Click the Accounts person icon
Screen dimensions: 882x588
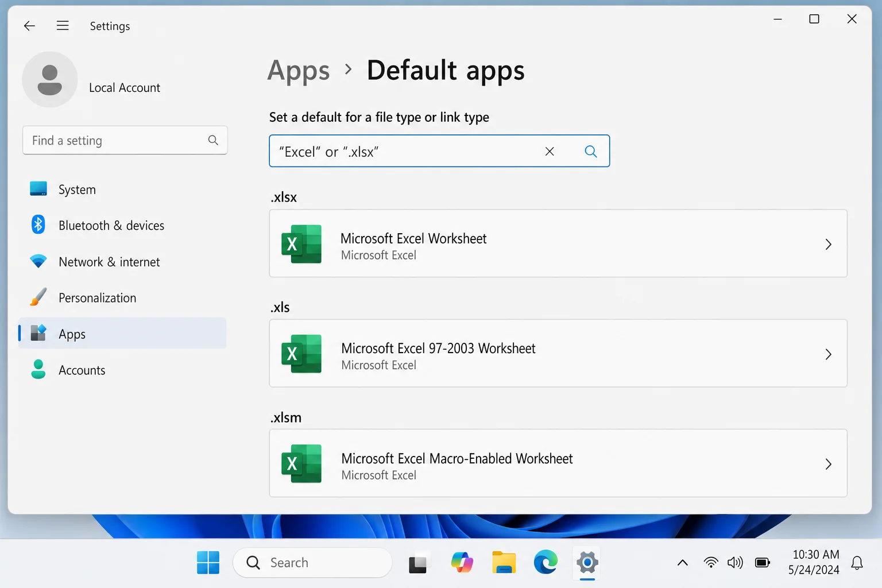click(38, 369)
